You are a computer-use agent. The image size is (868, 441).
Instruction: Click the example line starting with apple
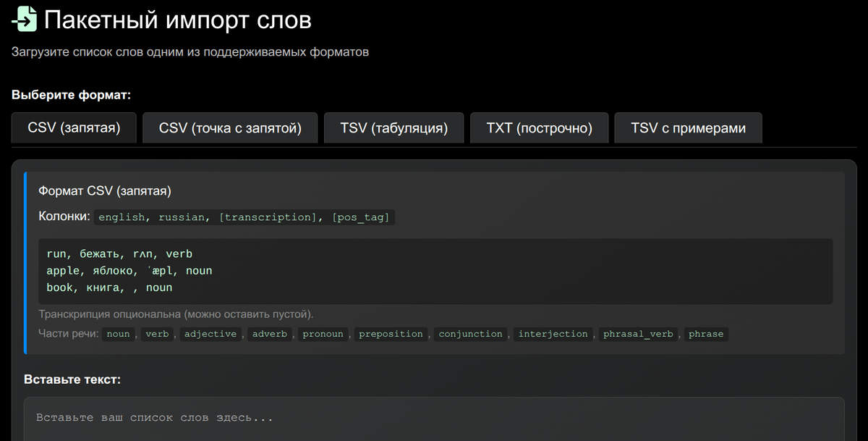pos(129,271)
